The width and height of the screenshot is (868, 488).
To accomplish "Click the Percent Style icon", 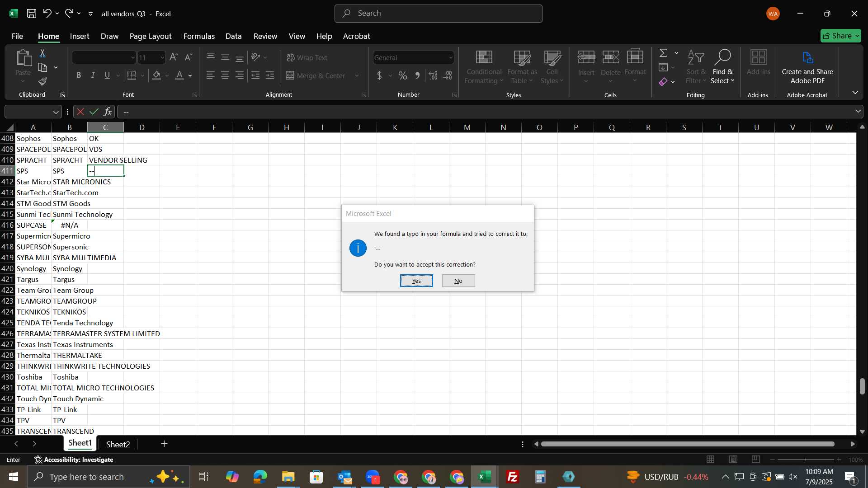I will [403, 75].
